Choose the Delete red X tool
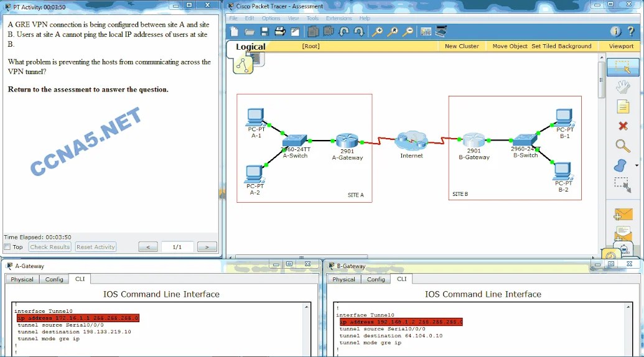Image resolution: width=644 pixels, height=357 pixels. [623, 126]
